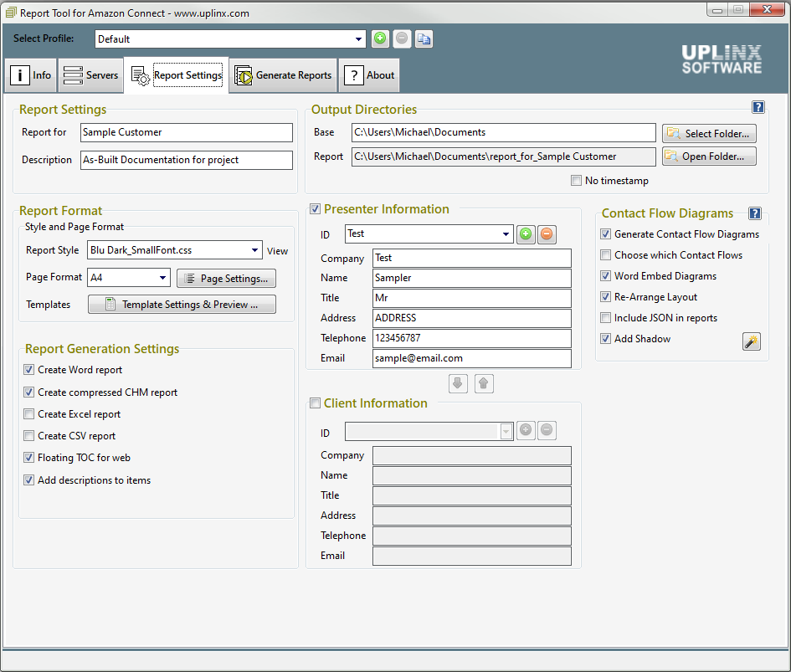The width and height of the screenshot is (791, 672).
Task: Enable Create CSV report
Action: (28, 436)
